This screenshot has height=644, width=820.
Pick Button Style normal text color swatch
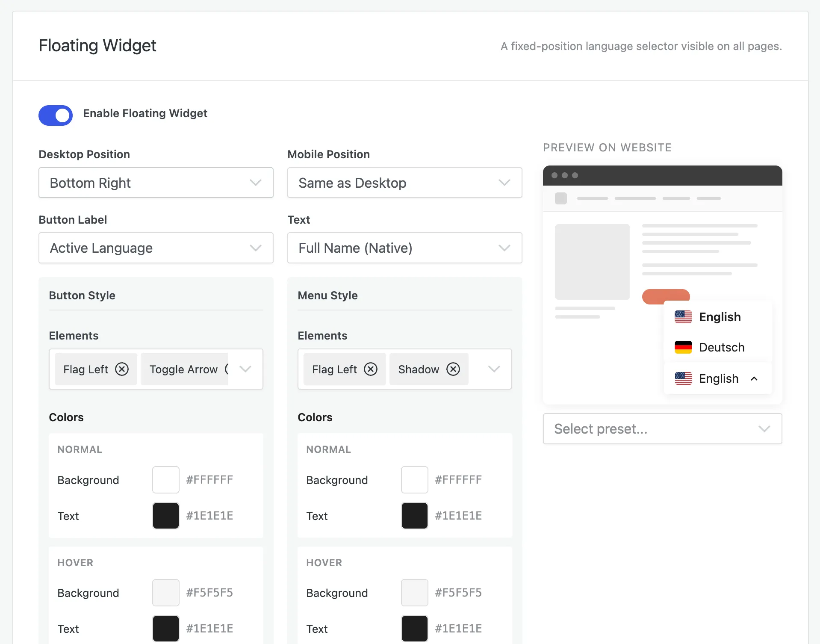pyautogui.click(x=166, y=516)
